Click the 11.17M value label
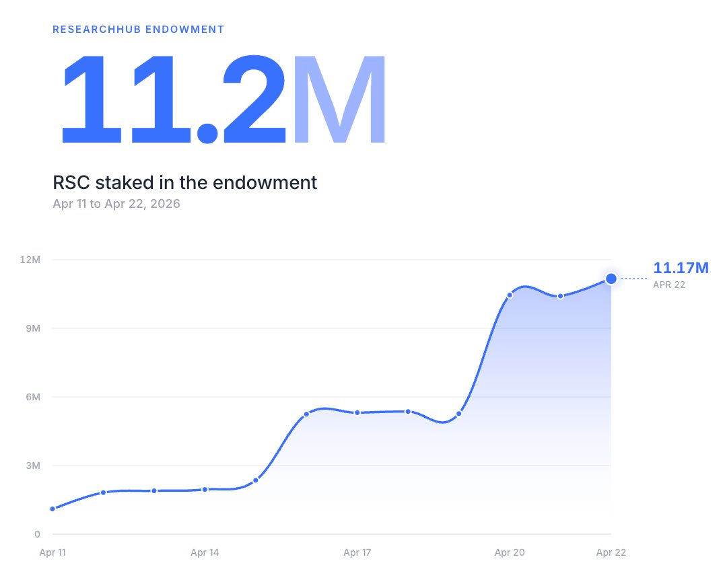Viewport: 723px width, 588px height. click(x=681, y=268)
